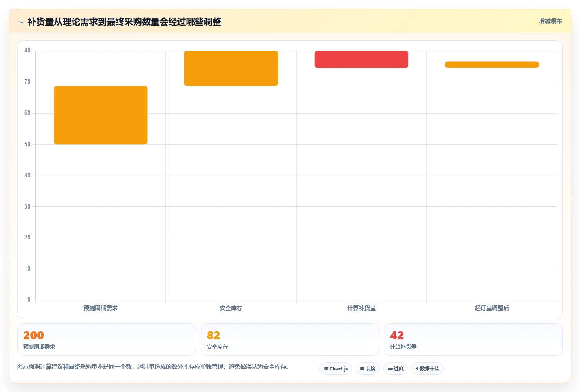This screenshot has width=580, height=392.
Task: Click the x-axis label 预测周期需求
Action: [x=100, y=308]
